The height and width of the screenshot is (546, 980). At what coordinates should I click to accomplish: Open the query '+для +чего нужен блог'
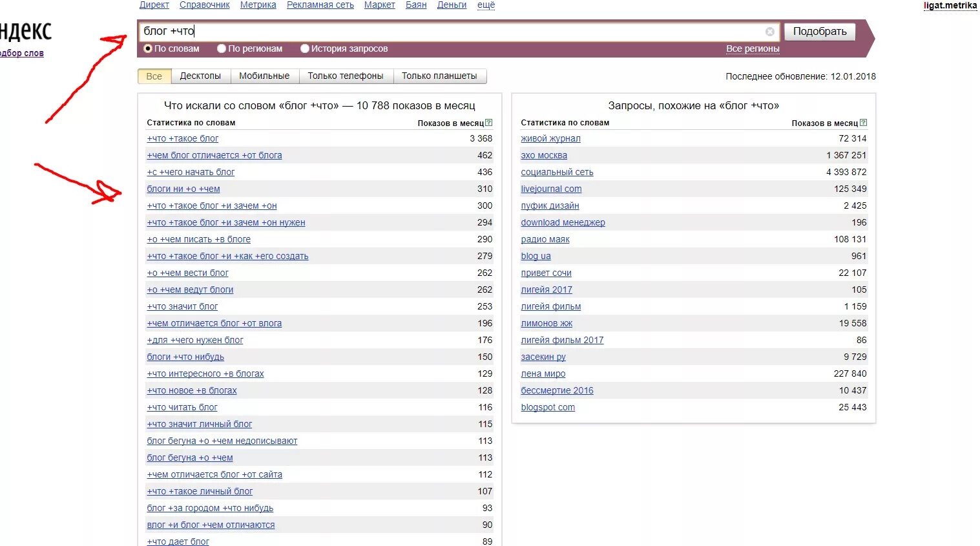click(x=195, y=340)
